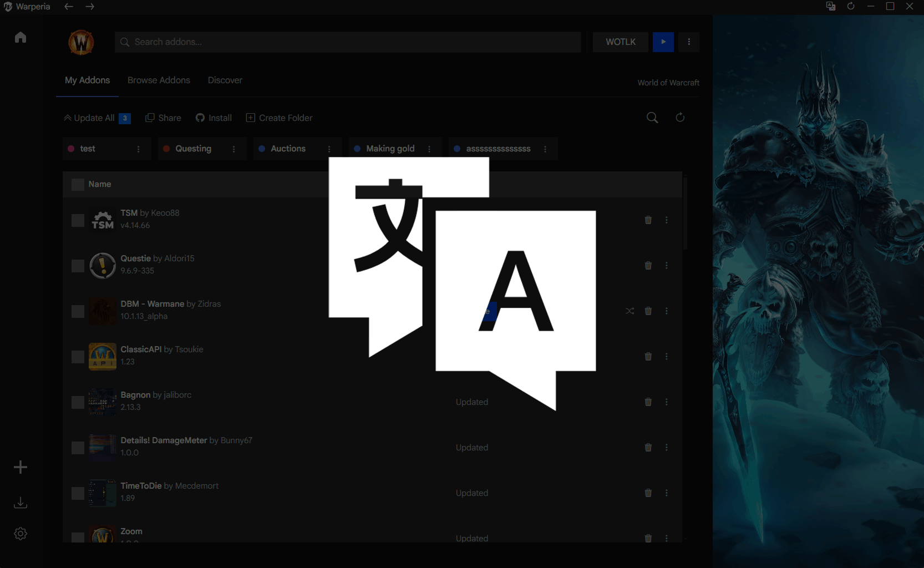Image resolution: width=924 pixels, height=568 pixels.
Task: Open the settings gear in the sidebar
Action: 21,534
